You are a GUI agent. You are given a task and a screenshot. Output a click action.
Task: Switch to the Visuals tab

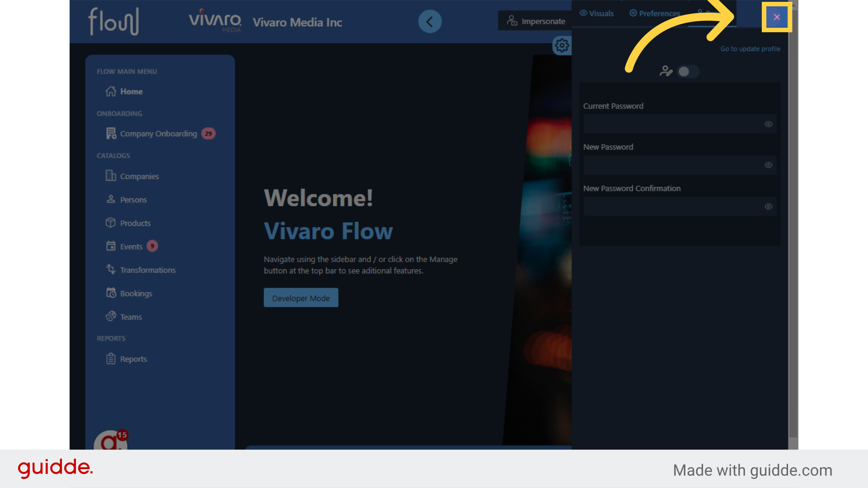coord(597,14)
